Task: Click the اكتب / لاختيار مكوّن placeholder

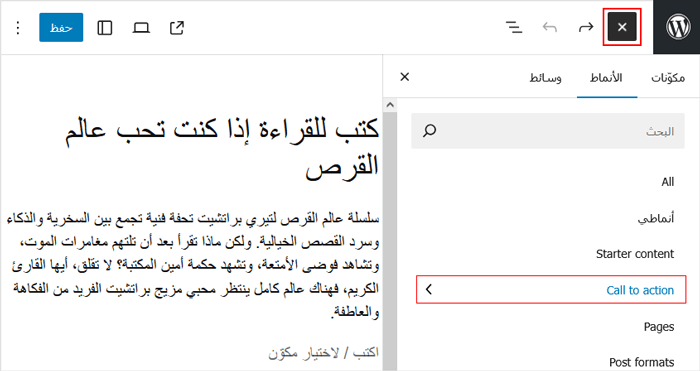Action: [323, 353]
